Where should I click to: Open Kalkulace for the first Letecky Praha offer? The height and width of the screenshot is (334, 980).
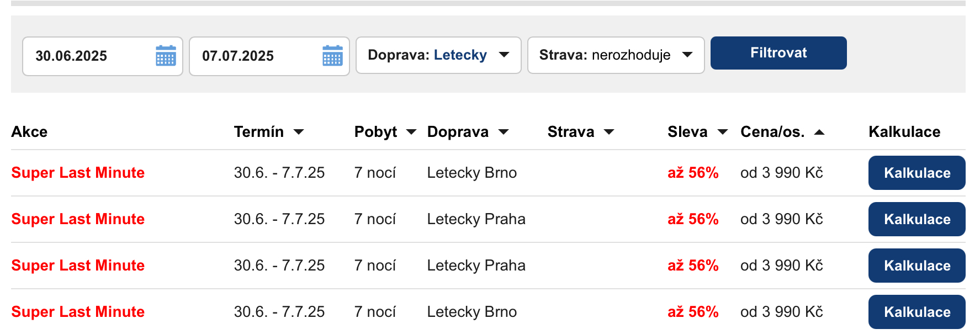[x=917, y=219]
